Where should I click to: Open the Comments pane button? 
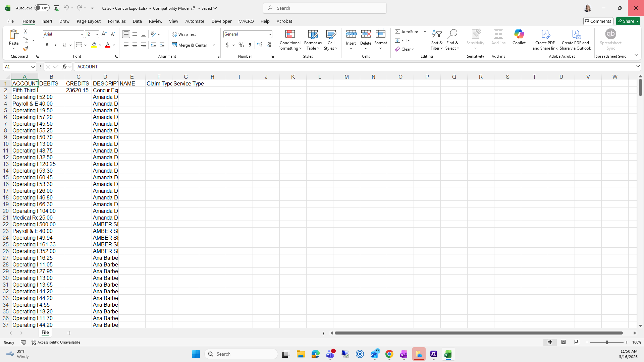[x=598, y=21]
